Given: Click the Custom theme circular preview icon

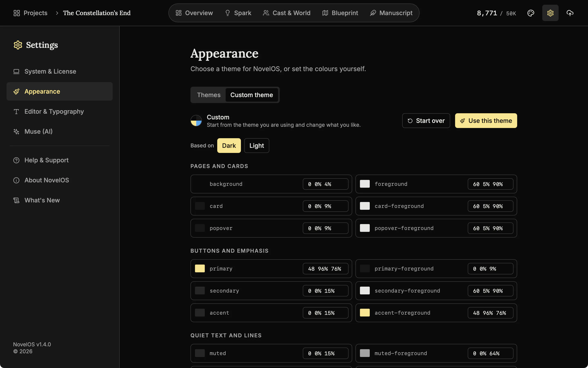Looking at the screenshot, I should click(x=196, y=120).
